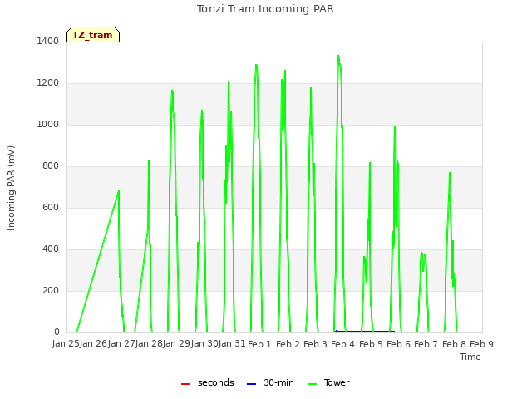532x399 pixels.
Task: Click the Jan 31 x-axis label
Action: pos(232,344)
